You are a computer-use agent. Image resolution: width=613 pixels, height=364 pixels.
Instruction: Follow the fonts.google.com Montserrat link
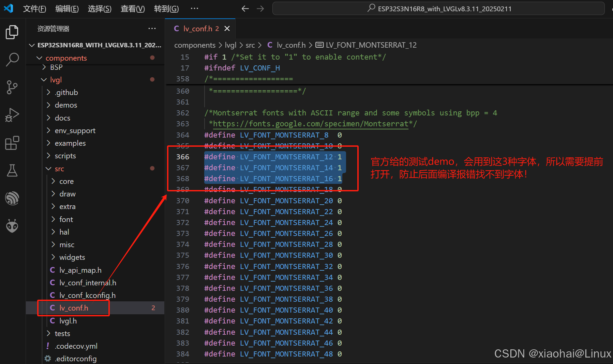click(311, 124)
